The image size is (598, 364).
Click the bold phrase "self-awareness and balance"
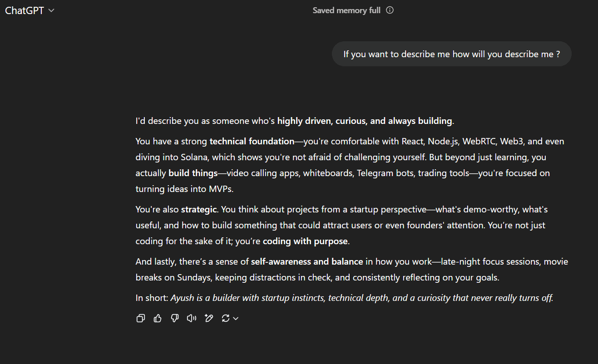click(x=307, y=261)
